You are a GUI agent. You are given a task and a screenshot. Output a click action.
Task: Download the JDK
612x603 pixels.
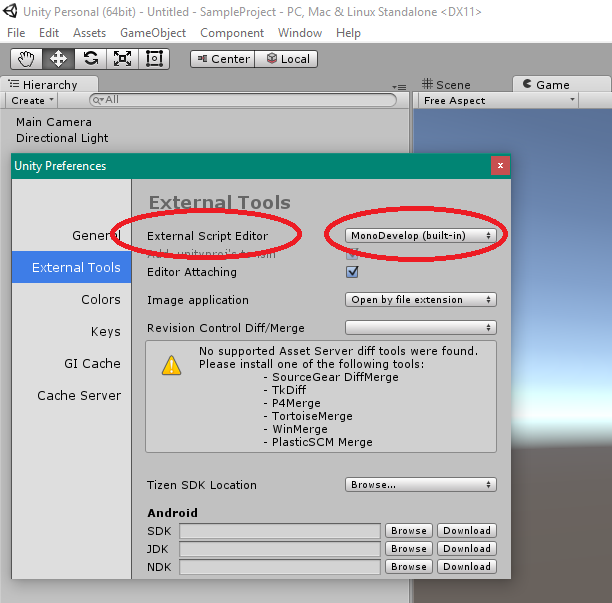click(x=467, y=549)
